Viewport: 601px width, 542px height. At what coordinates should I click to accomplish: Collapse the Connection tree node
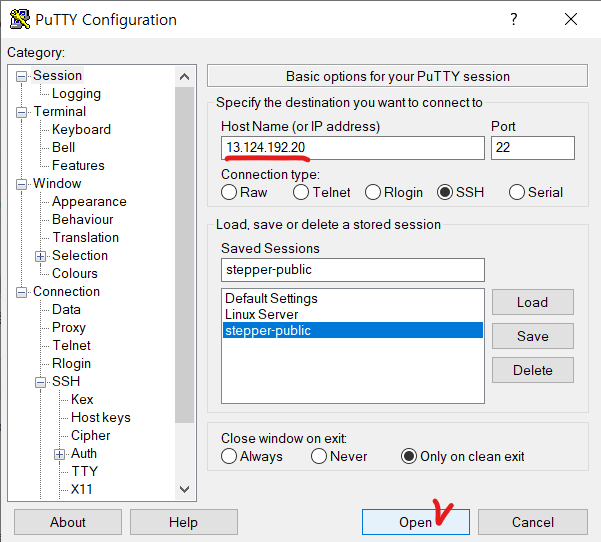(21, 292)
